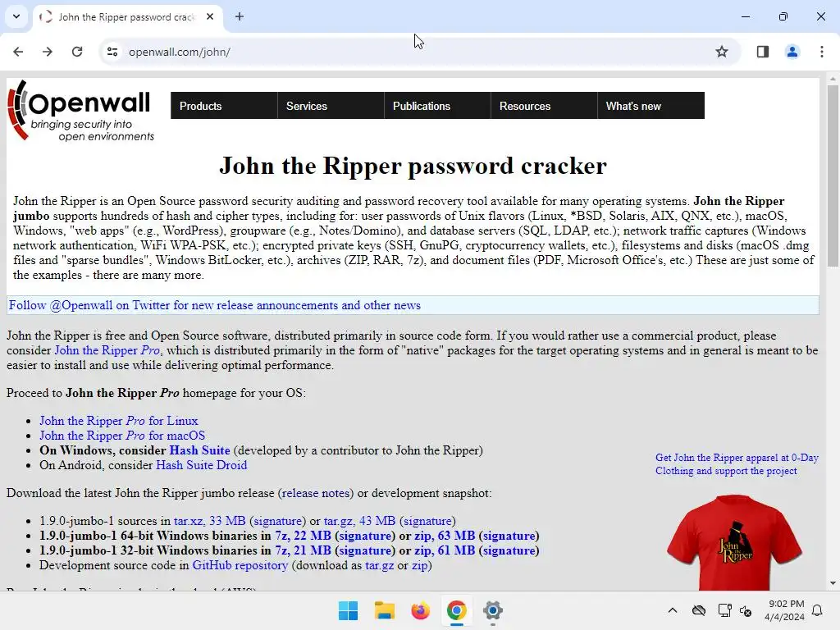The width and height of the screenshot is (840, 630).
Task: Open the Chrome profile icon
Action: tap(792, 52)
